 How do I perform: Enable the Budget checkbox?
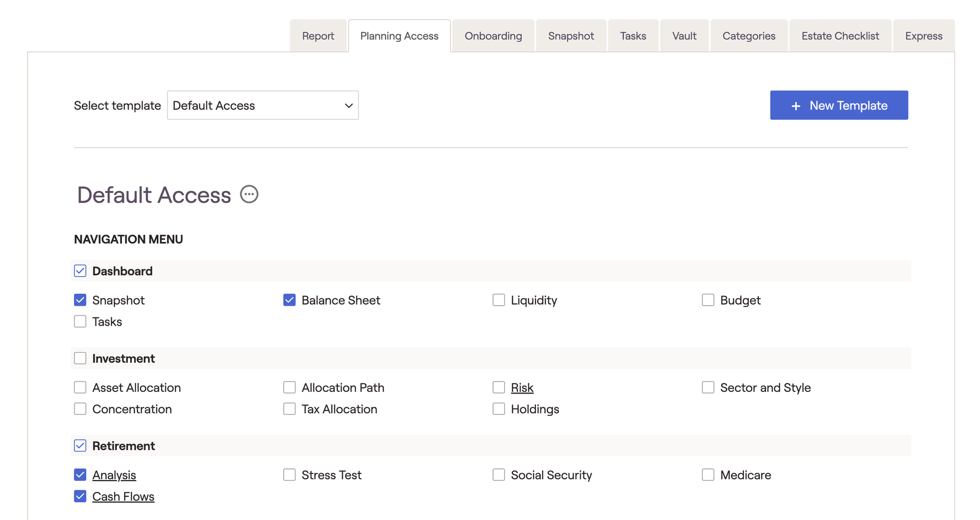708,300
